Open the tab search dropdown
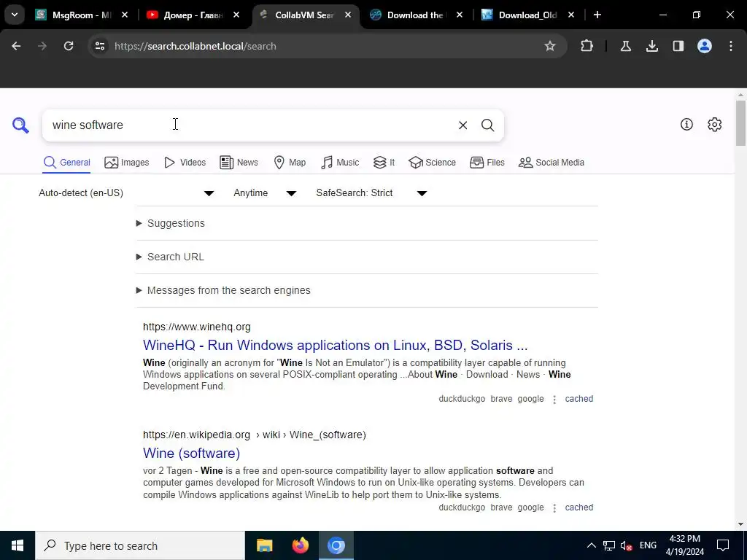747x560 pixels. coord(15,15)
